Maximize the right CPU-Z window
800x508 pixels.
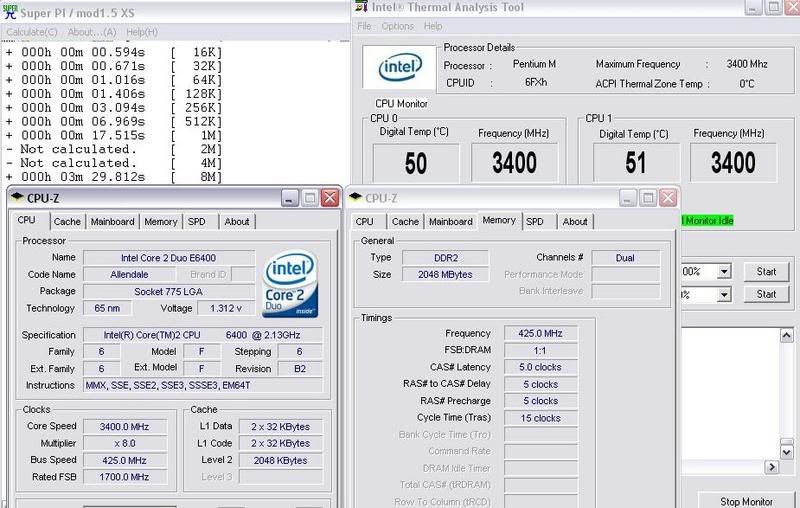648,198
